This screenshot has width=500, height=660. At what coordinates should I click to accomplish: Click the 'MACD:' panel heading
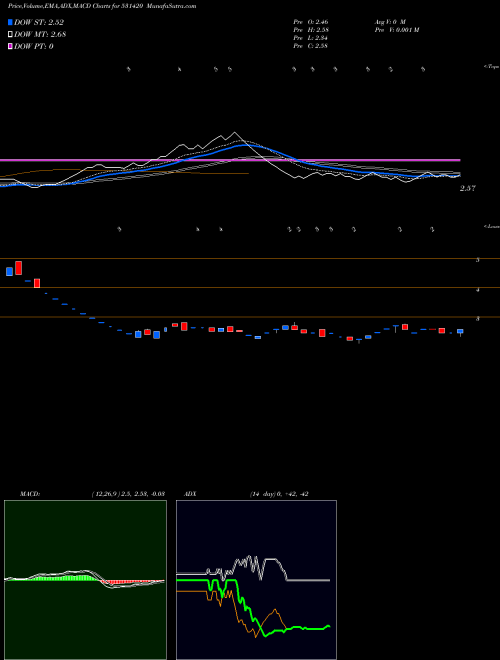pos(30,494)
